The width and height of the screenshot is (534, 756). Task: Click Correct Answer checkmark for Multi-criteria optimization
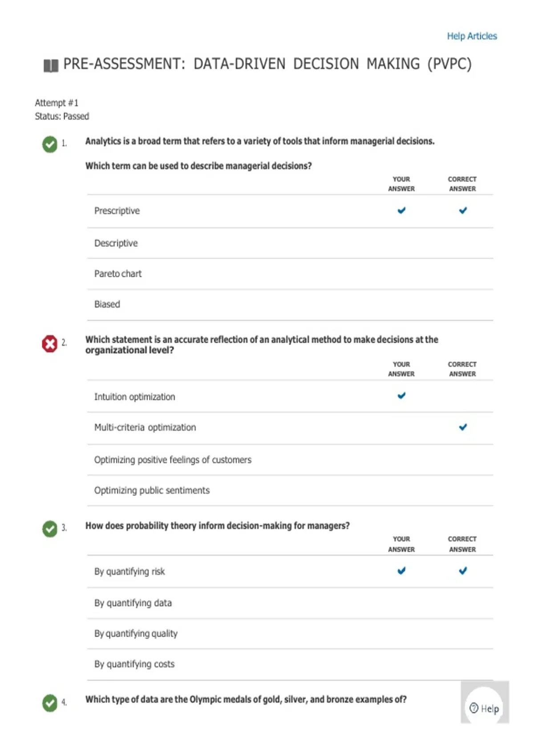pyautogui.click(x=463, y=427)
